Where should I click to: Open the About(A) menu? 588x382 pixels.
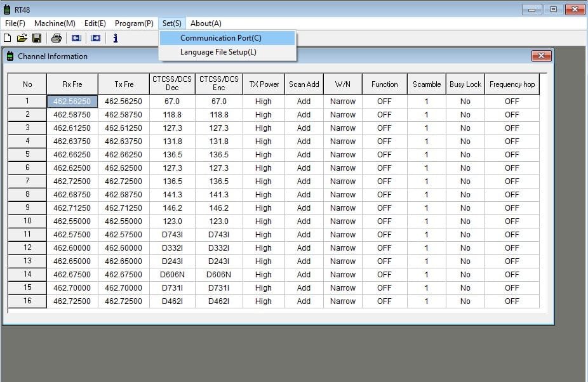tap(206, 23)
